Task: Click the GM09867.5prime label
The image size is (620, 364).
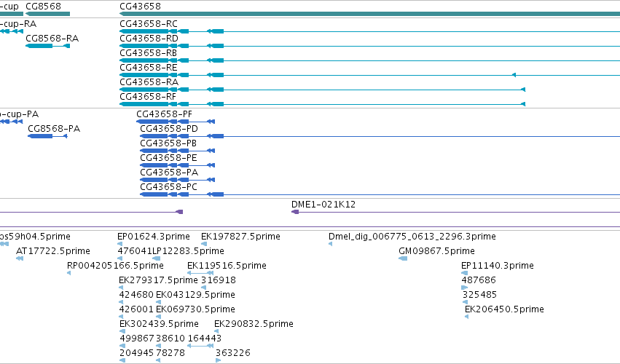Action: point(436,251)
